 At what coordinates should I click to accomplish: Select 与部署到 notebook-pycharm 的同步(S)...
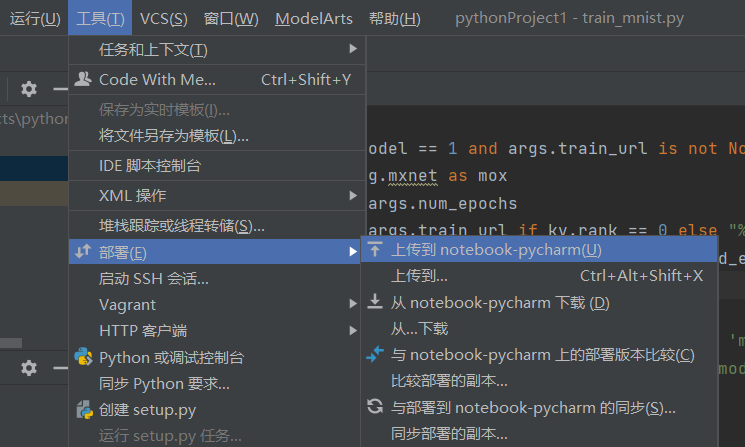pos(539,408)
